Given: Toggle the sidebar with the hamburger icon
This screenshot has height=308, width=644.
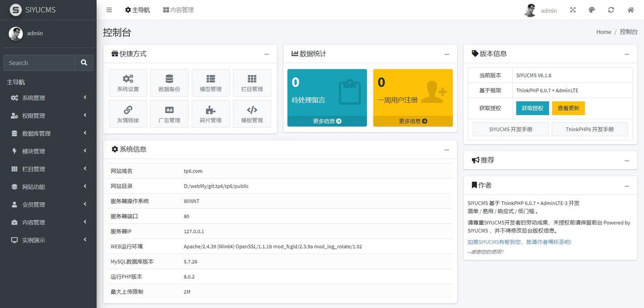Looking at the screenshot, I should (x=109, y=10).
